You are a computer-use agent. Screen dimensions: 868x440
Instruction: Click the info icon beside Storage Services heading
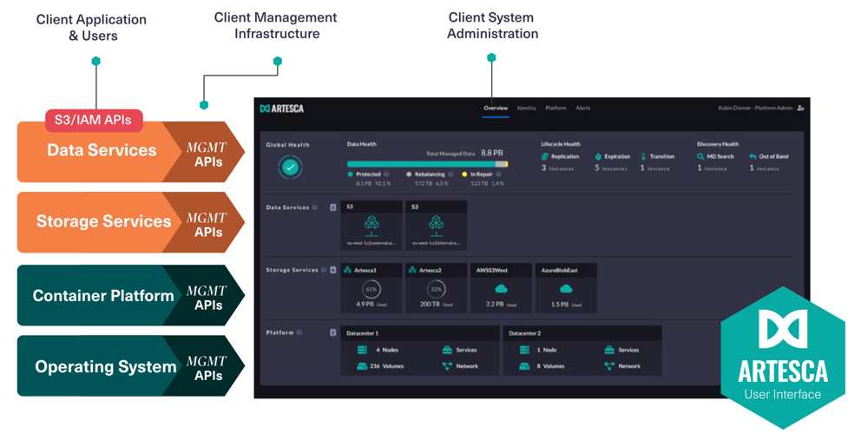pyautogui.click(x=324, y=270)
